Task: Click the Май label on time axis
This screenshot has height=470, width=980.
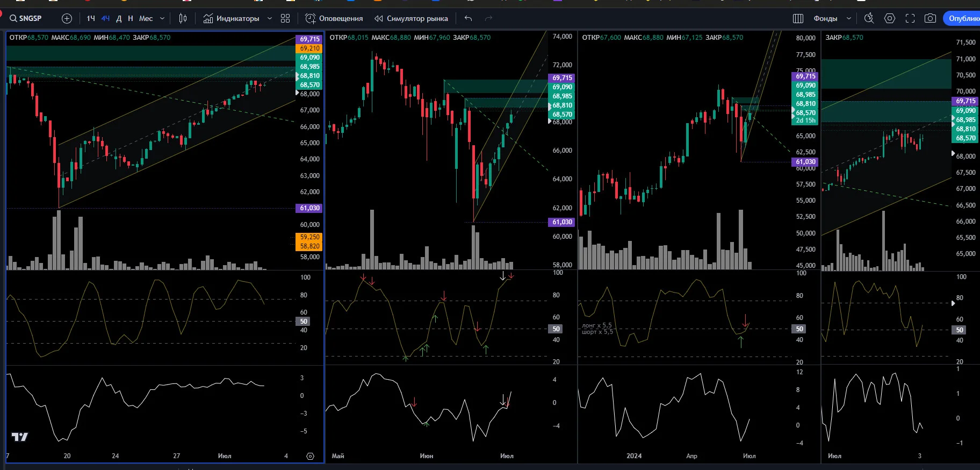Action: (338, 456)
